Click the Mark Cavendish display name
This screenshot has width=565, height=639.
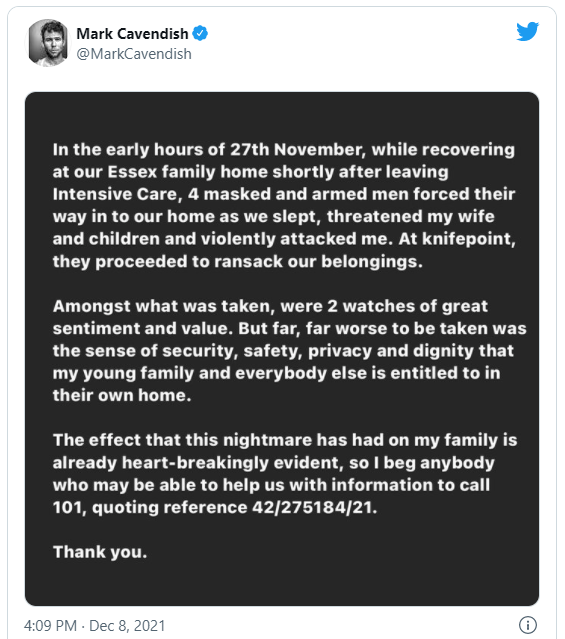[x=132, y=34]
